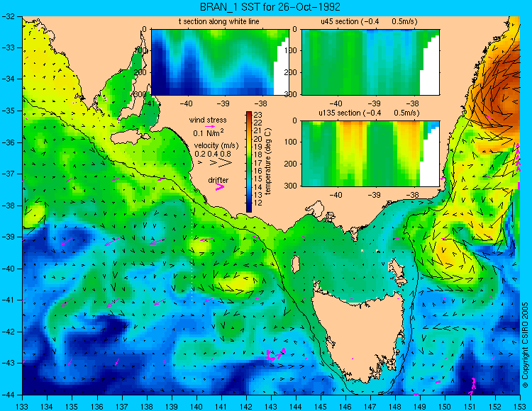Click the title BRAN_1 SST for 26-Oct-1992
532x411 pixels.
[x=270, y=7]
